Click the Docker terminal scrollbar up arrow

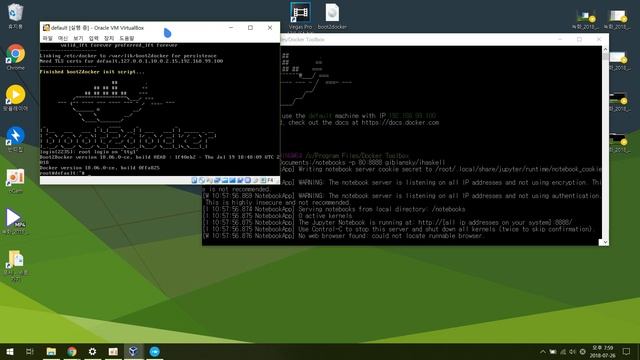tap(605, 49)
